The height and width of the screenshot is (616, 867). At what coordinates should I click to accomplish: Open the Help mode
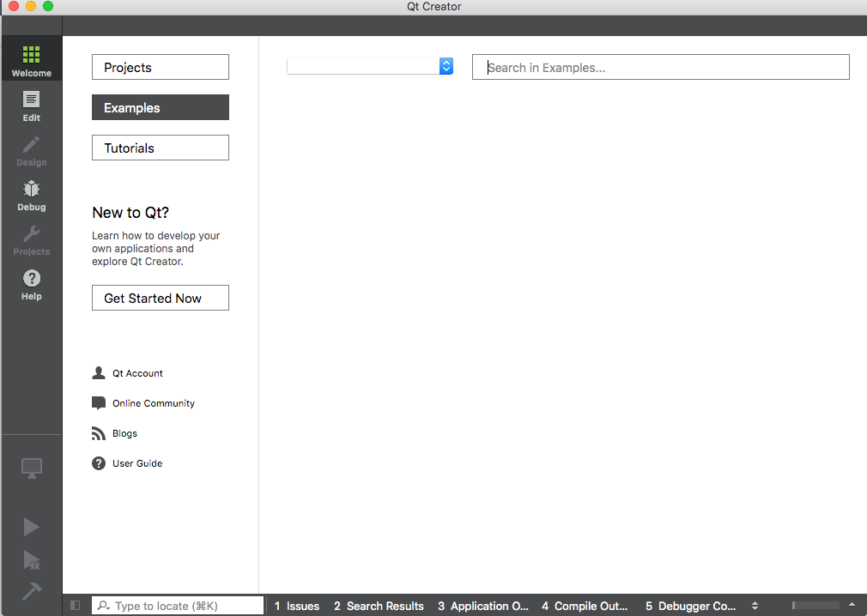[x=32, y=285]
